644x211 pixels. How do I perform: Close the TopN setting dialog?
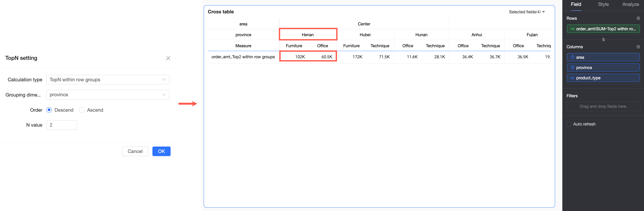coord(168,58)
